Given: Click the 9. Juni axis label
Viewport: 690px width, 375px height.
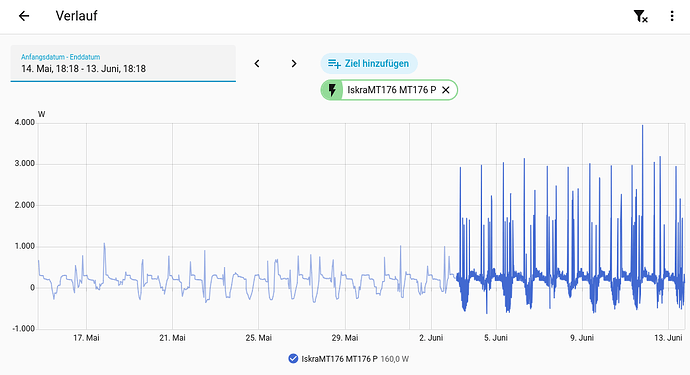Looking at the screenshot, I should (582, 338).
